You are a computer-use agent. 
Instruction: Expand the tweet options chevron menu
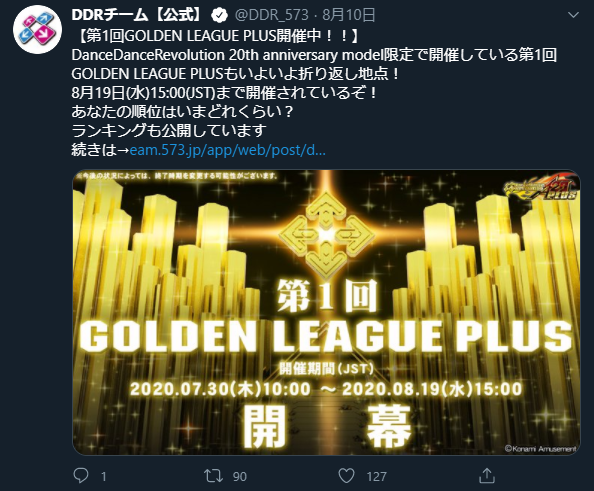click(x=574, y=15)
